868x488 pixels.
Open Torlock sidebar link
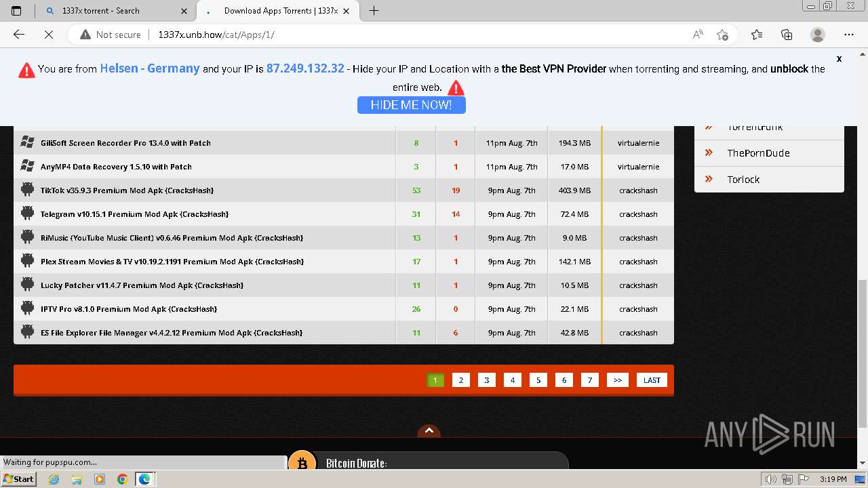tap(743, 180)
